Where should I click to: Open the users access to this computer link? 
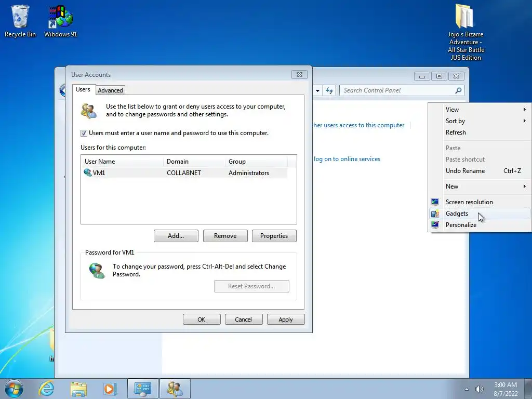tap(358, 125)
